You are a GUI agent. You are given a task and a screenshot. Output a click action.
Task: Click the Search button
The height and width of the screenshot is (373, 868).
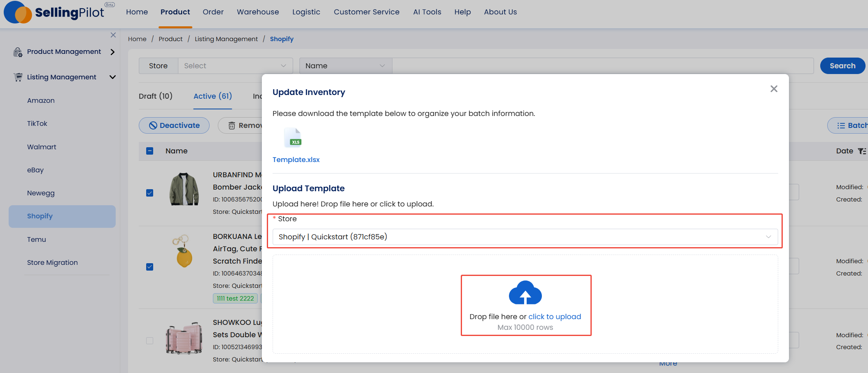pos(842,66)
